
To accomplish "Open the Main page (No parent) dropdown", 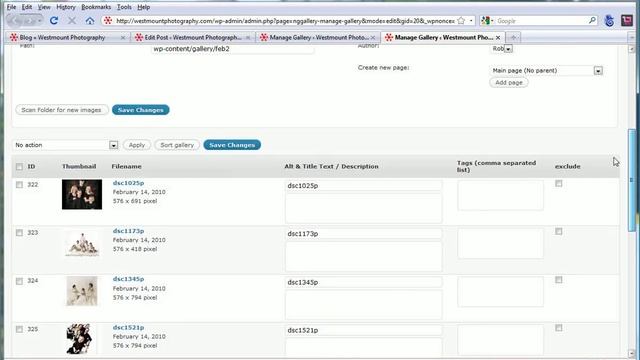I will coord(547,71).
